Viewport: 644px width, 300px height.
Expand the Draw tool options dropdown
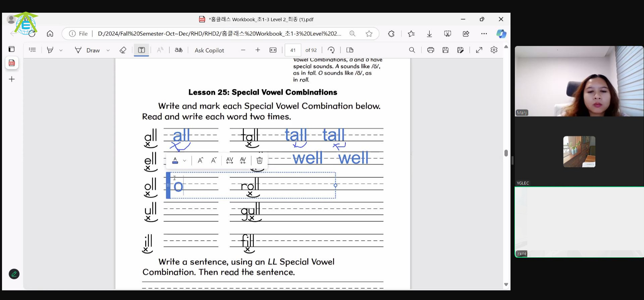(x=108, y=50)
